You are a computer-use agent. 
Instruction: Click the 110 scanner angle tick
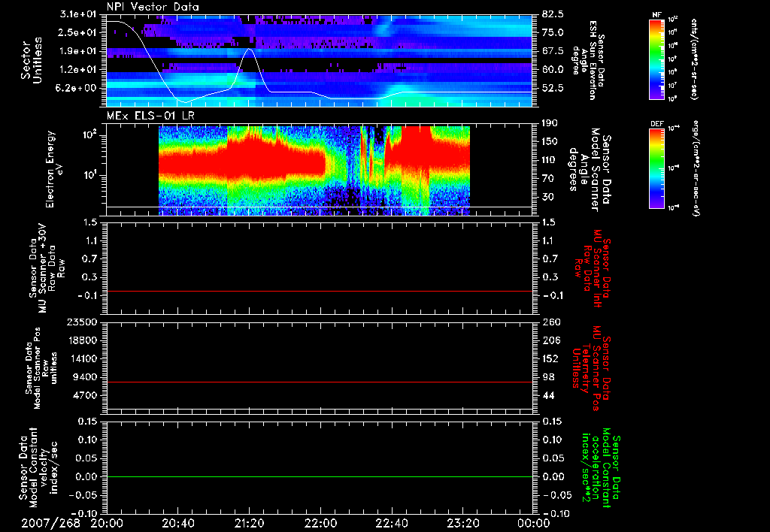550,160
